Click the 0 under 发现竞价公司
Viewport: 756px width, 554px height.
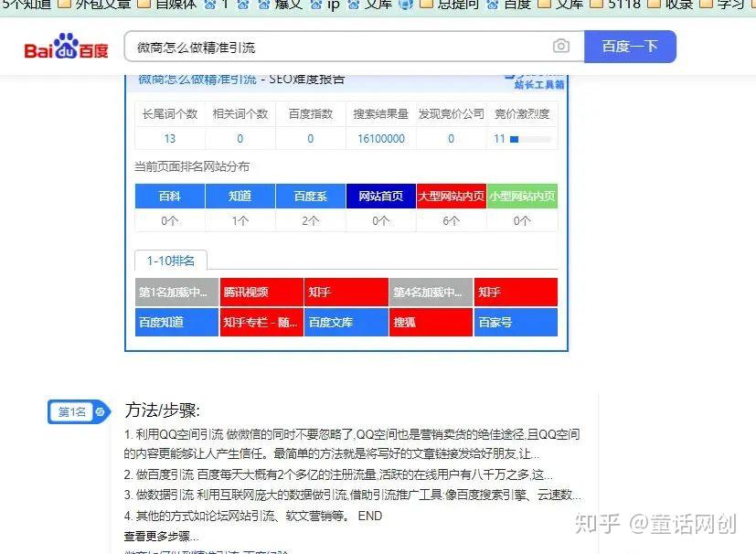click(x=452, y=139)
